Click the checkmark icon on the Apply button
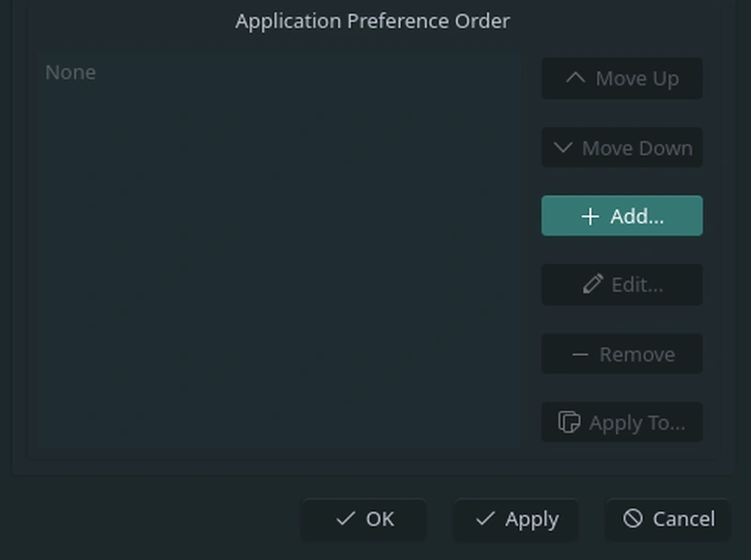Screen dimensions: 751x560 pyautogui.click(x=485, y=519)
